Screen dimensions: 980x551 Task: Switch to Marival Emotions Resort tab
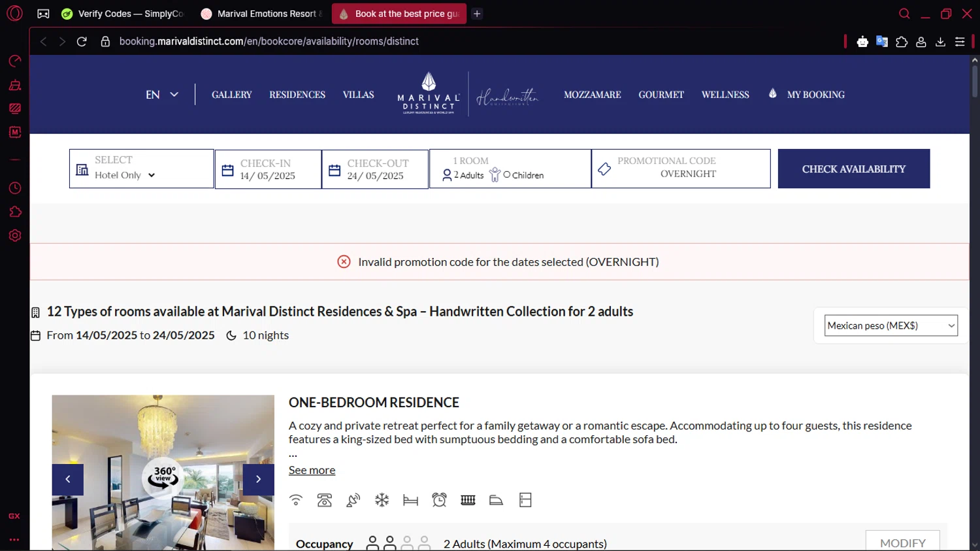point(261,14)
